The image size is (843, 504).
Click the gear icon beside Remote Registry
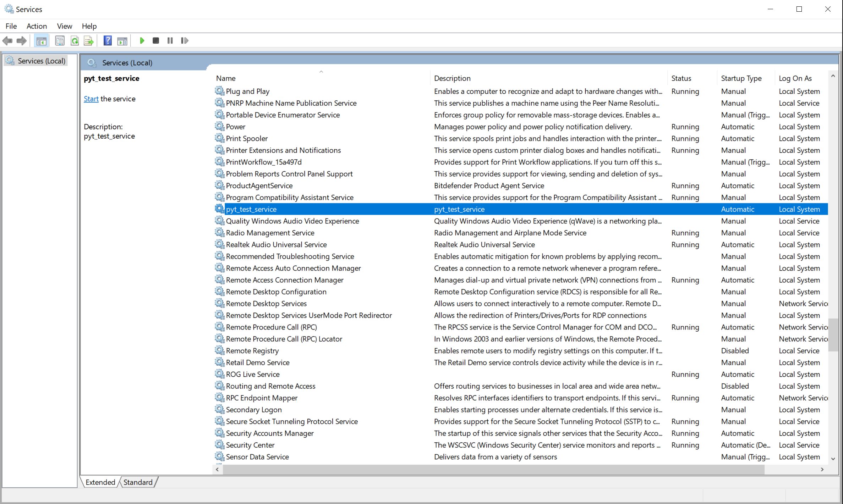[220, 350]
